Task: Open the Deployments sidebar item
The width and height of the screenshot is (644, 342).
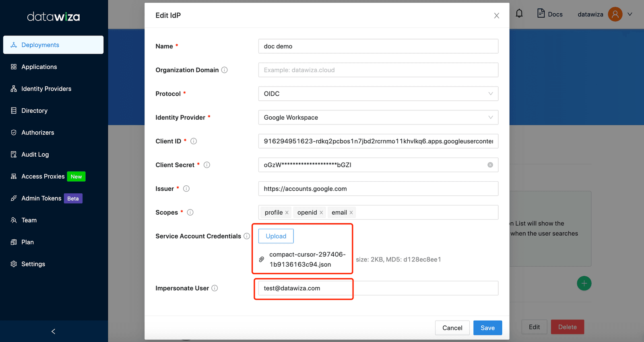Action: [53, 45]
